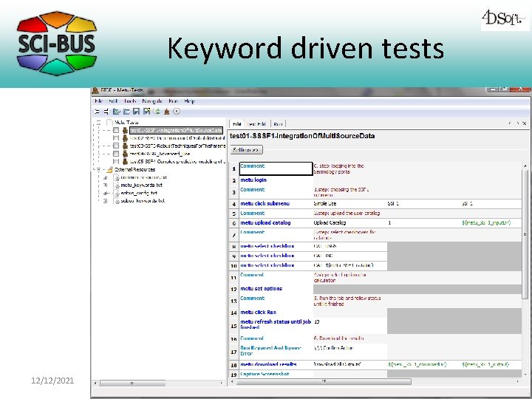Select the 'metu login' keyword cell
Screen dimensions: 532x399
coord(276,180)
